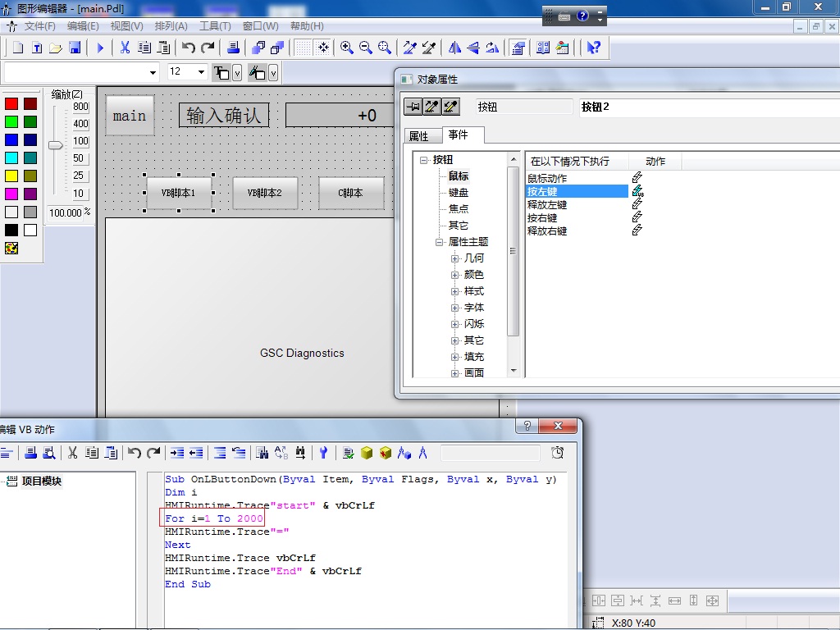Image resolution: width=840 pixels, height=630 pixels.
Task: Open border color dropdown arrow
Action: coord(272,72)
